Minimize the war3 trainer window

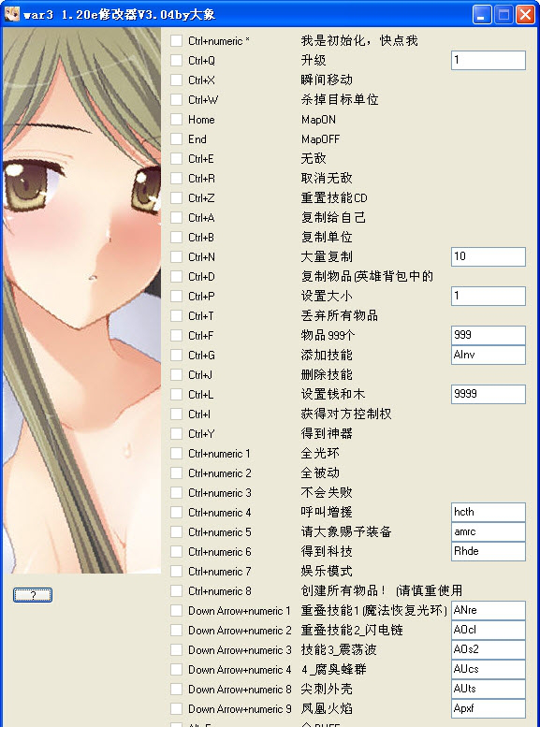coord(482,14)
